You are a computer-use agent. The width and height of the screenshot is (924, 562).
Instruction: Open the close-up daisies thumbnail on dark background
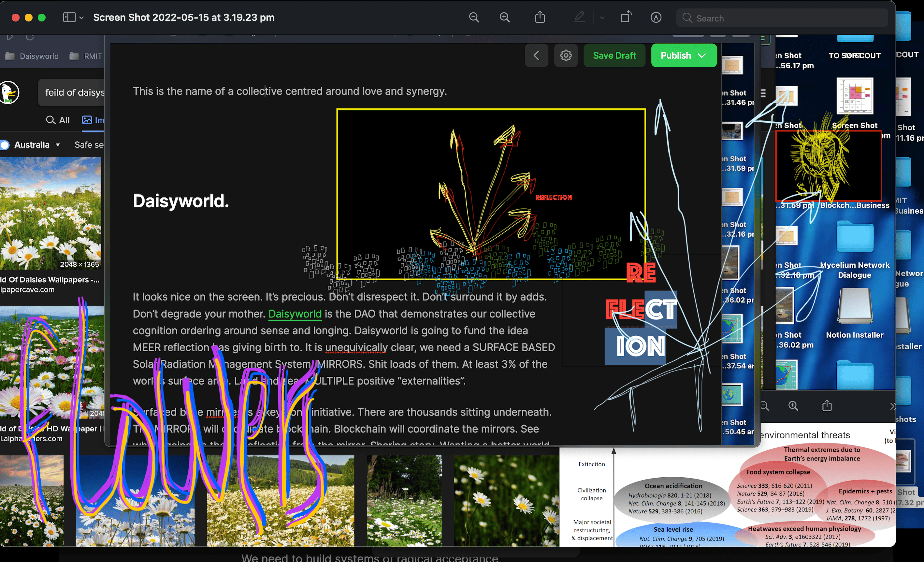pos(506,501)
